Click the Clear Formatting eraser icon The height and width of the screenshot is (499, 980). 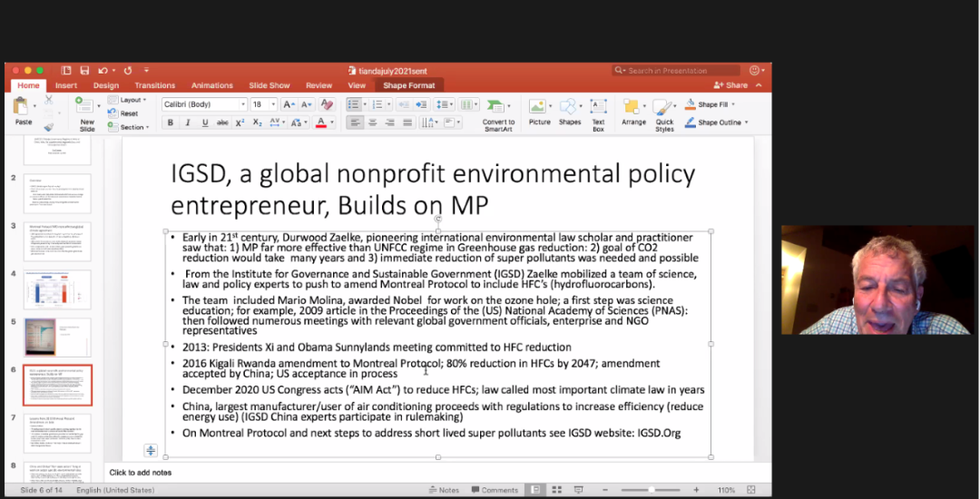click(327, 104)
